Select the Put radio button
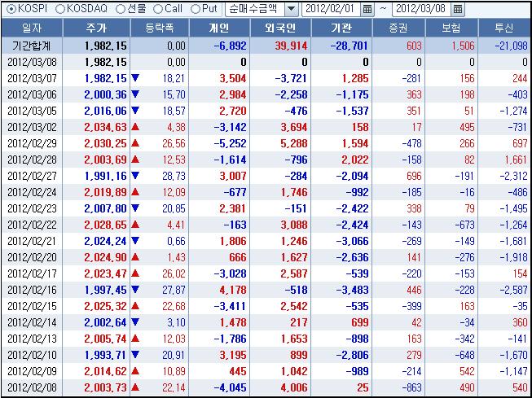The height and width of the screenshot is (398, 532). click(195, 9)
